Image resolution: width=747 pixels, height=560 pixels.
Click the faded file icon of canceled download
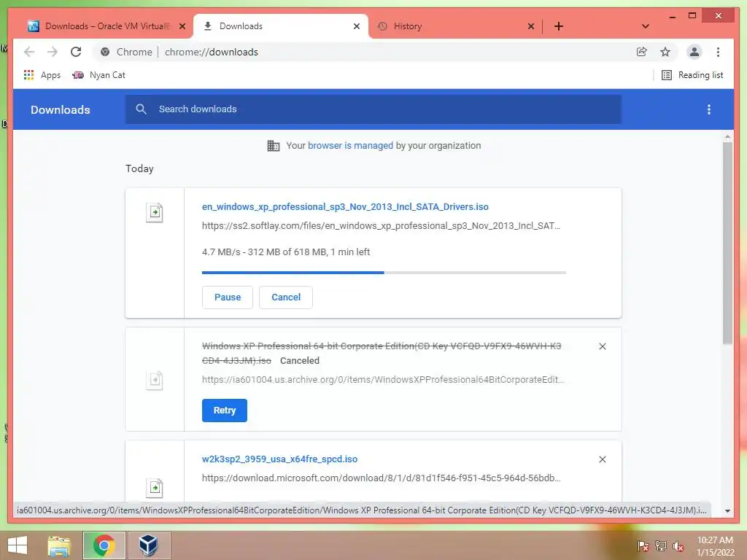point(155,380)
